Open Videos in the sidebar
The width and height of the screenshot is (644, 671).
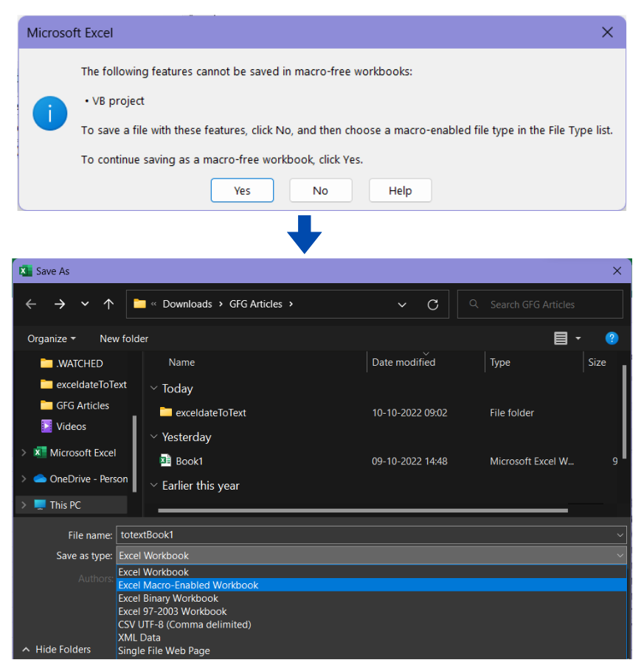[63, 427]
